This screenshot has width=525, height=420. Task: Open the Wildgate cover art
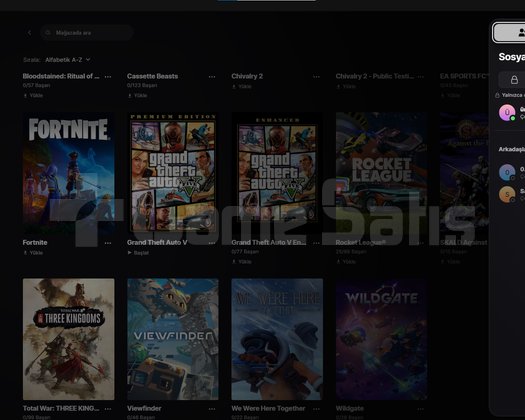tap(381, 339)
